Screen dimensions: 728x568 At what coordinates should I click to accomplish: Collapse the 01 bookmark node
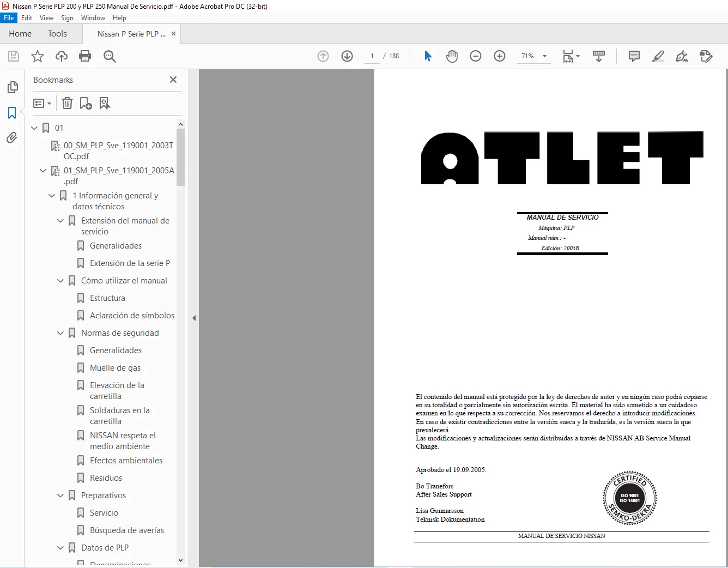click(x=34, y=128)
